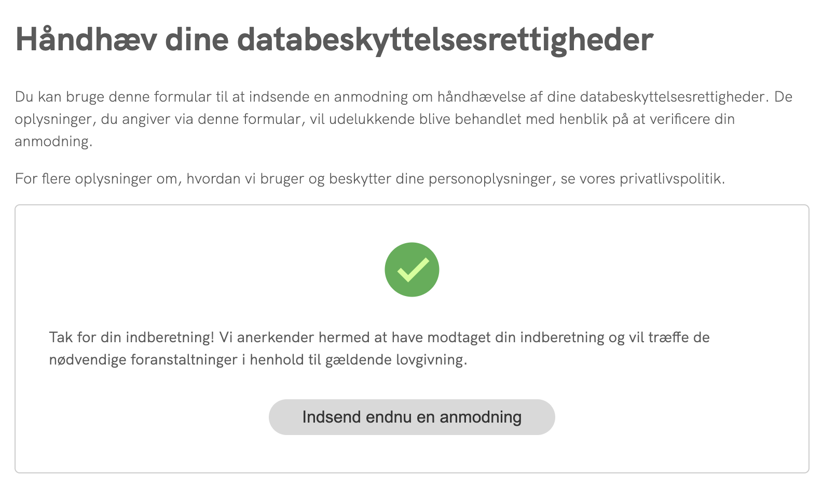Viewport: 823px width, 504px height.
Task: Click the 'Indsend endnu en anmodning' button
Action: (411, 416)
